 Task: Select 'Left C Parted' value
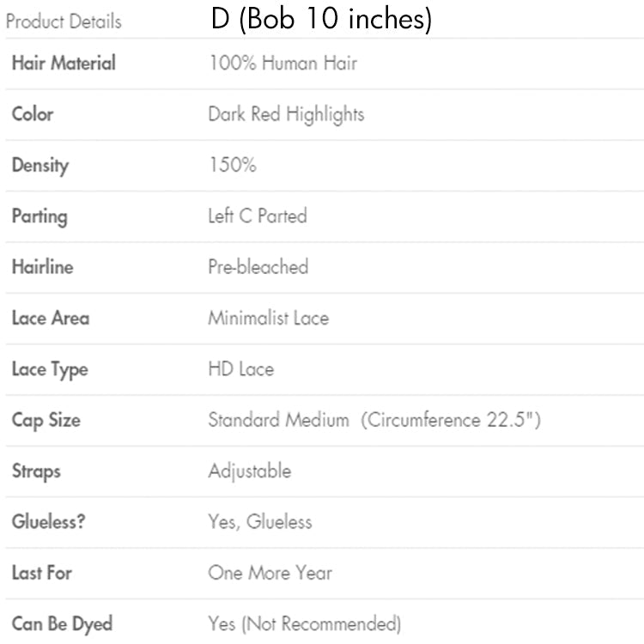[257, 216]
